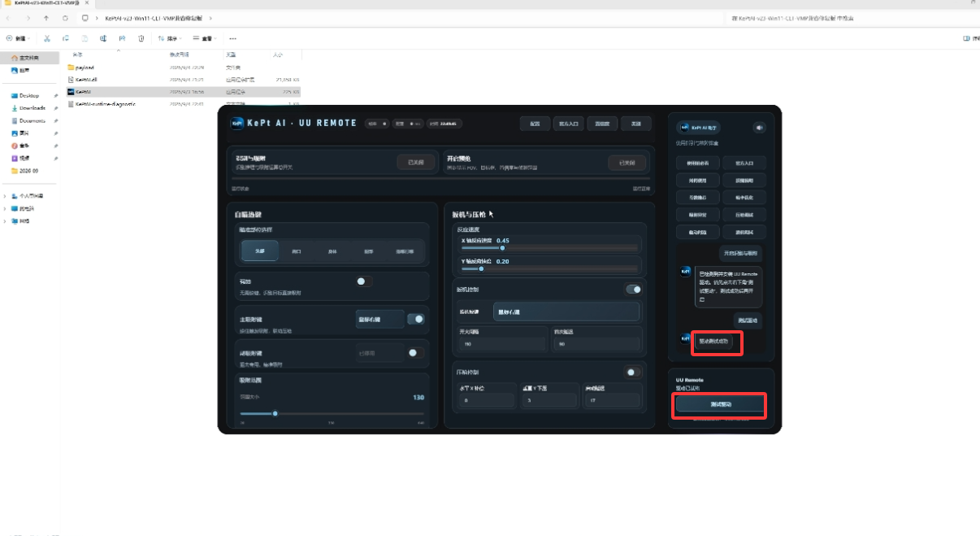The width and height of the screenshot is (980, 536).
Task: Click the header 官方入口 button
Action: coord(567,124)
